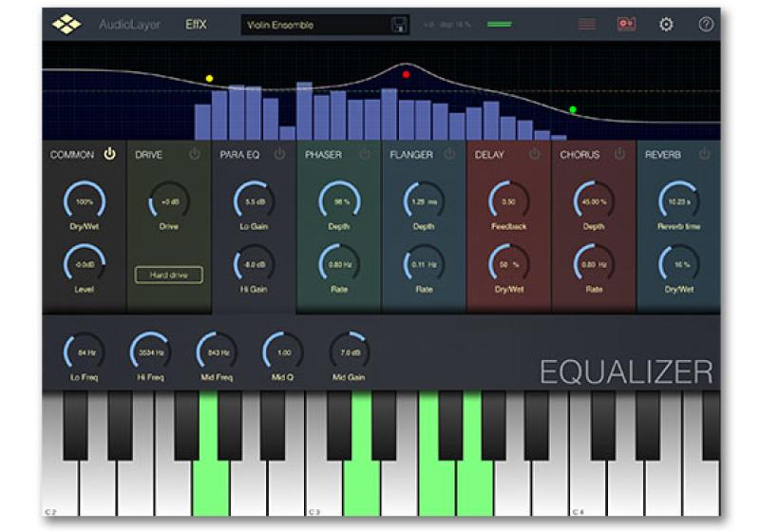Enable the FLANGER power button

click(x=449, y=154)
